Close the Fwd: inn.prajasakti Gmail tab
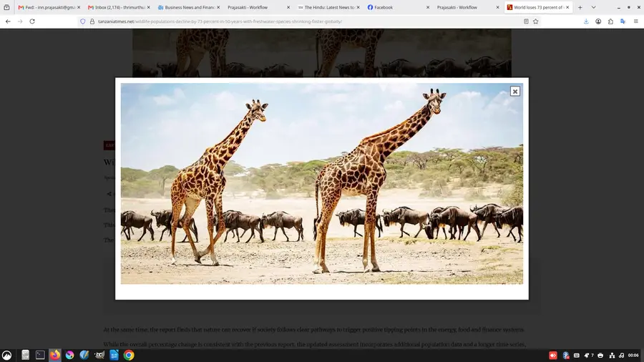Viewport: 644px width, 362px height. [x=79, y=7]
